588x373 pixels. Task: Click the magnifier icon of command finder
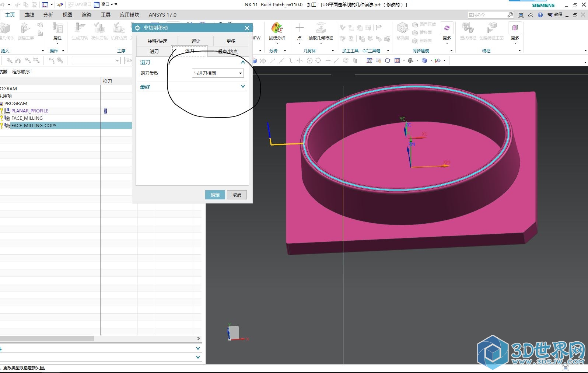pos(510,15)
